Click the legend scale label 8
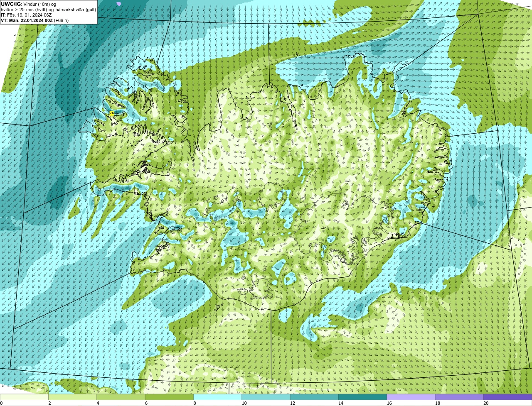The height and width of the screenshot is (406, 532). pos(195,403)
